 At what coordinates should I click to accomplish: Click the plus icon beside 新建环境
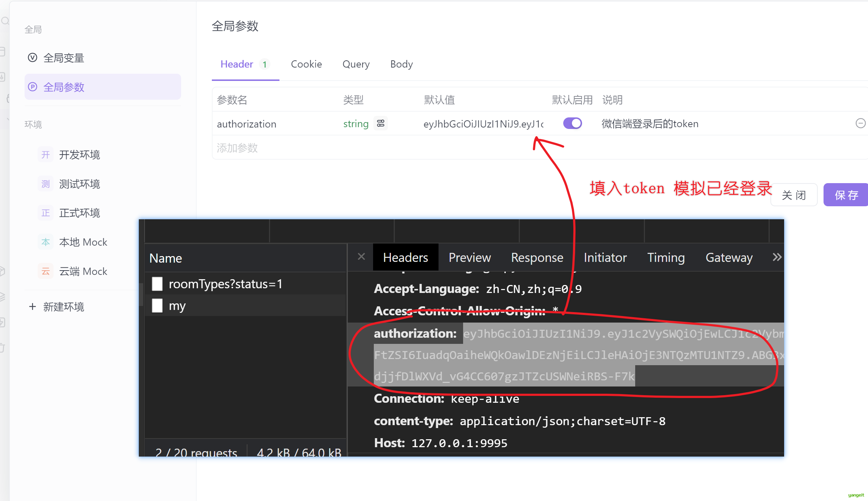pyautogui.click(x=33, y=307)
